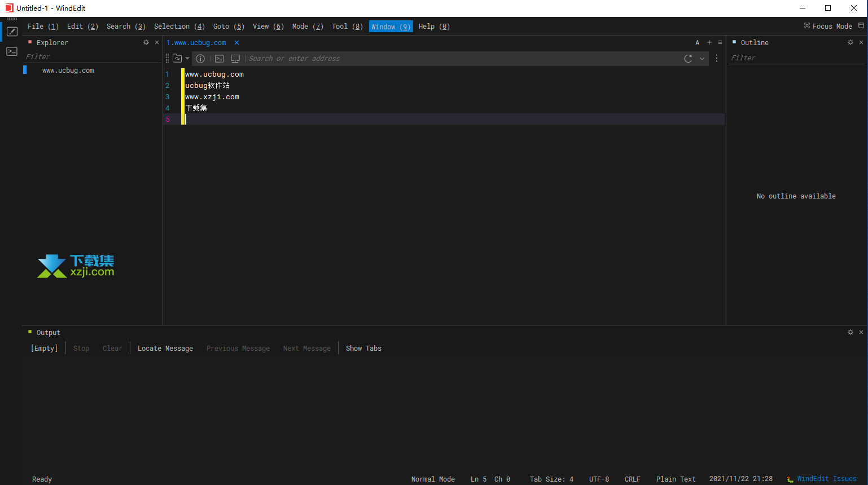Open the Window (9) menu
This screenshot has width=868, height=485.
[391, 27]
